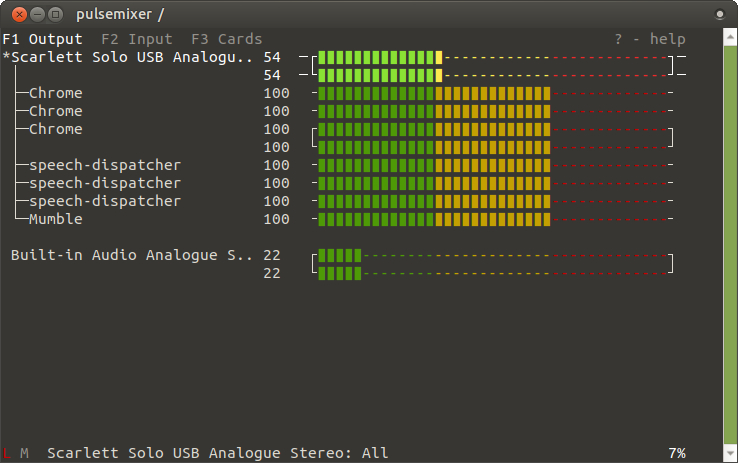Image resolution: width=738 pixels, height=463 pixels.
Task: Click the 7% indicator in status bar
Action: coord(677,453)
